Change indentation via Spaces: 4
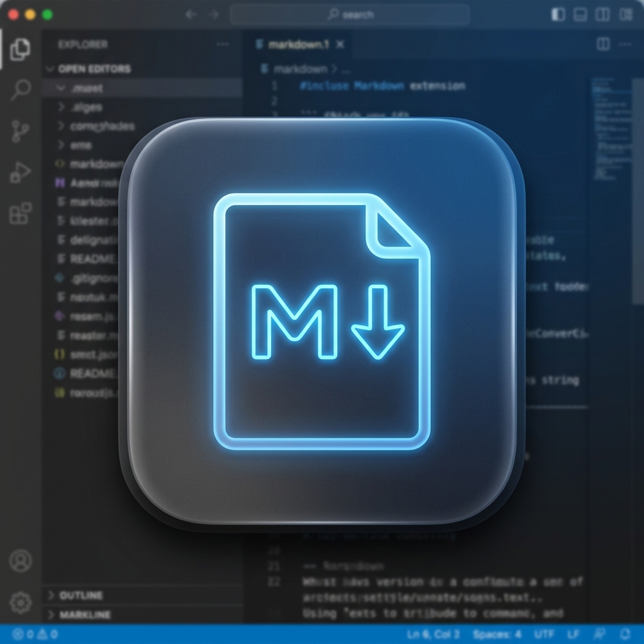The image size is (644, 644). 497,634
